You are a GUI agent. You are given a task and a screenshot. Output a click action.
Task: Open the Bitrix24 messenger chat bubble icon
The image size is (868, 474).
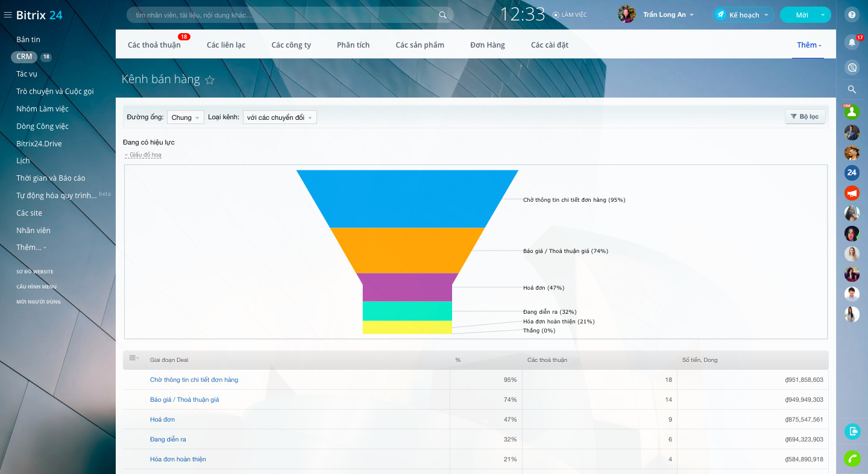(852, 67)
